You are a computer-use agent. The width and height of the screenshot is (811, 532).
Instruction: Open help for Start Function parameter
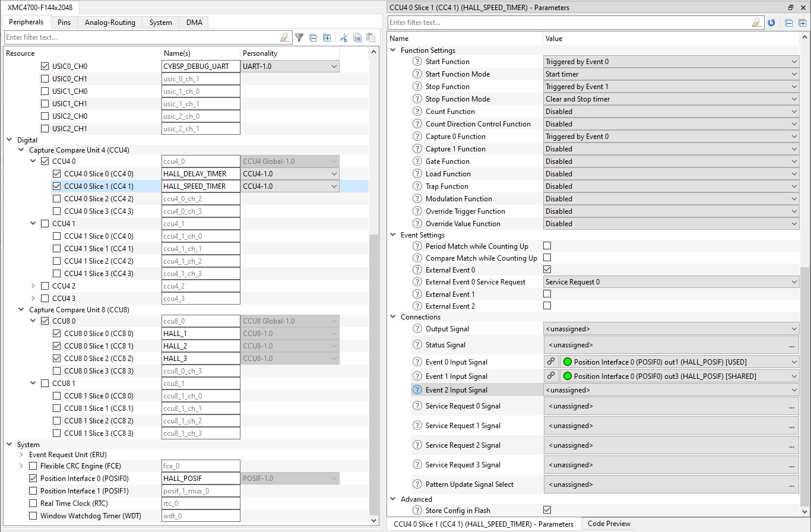(417, 62)
